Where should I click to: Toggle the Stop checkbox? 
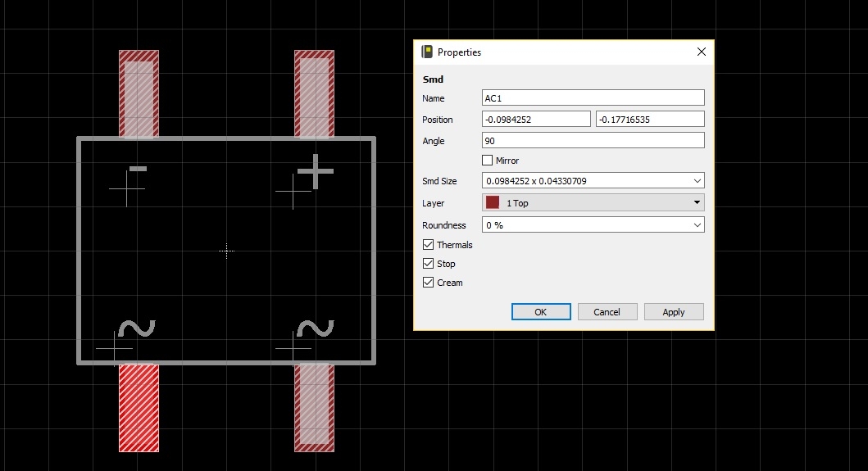pos(428,264)
